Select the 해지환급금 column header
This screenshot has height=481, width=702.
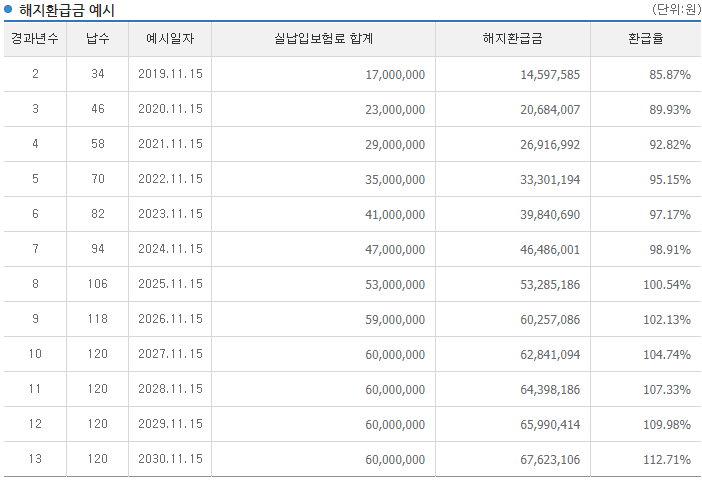coord(512,40)
